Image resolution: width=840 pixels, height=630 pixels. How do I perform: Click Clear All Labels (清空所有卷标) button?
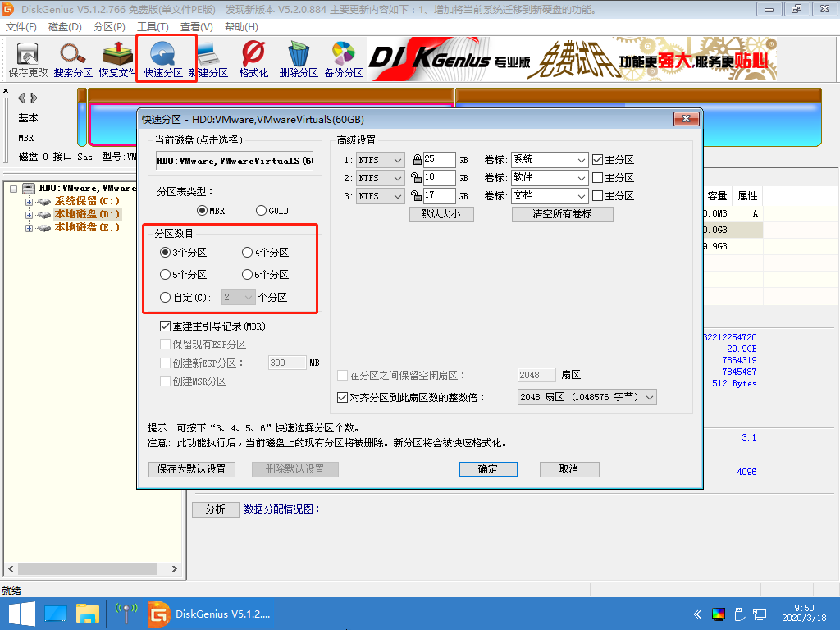point(563,214)
